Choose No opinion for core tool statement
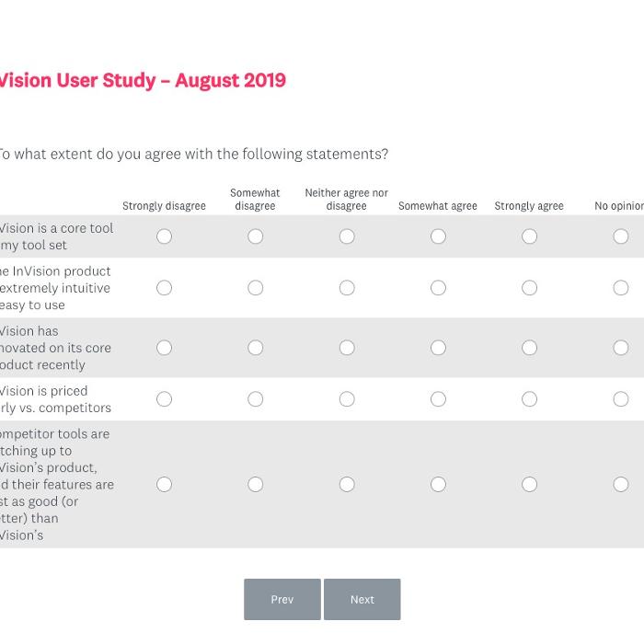This screenshot has height=644, width=644. point(621,236)
